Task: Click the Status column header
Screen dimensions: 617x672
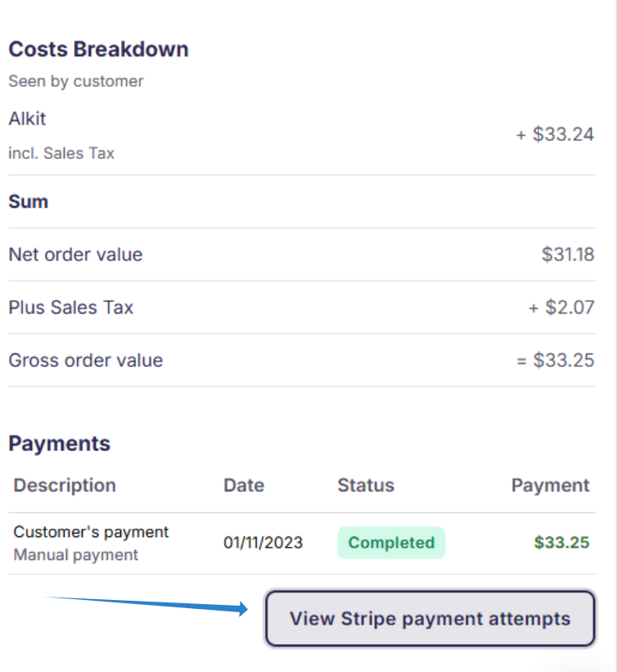Action: pos(366,485)
